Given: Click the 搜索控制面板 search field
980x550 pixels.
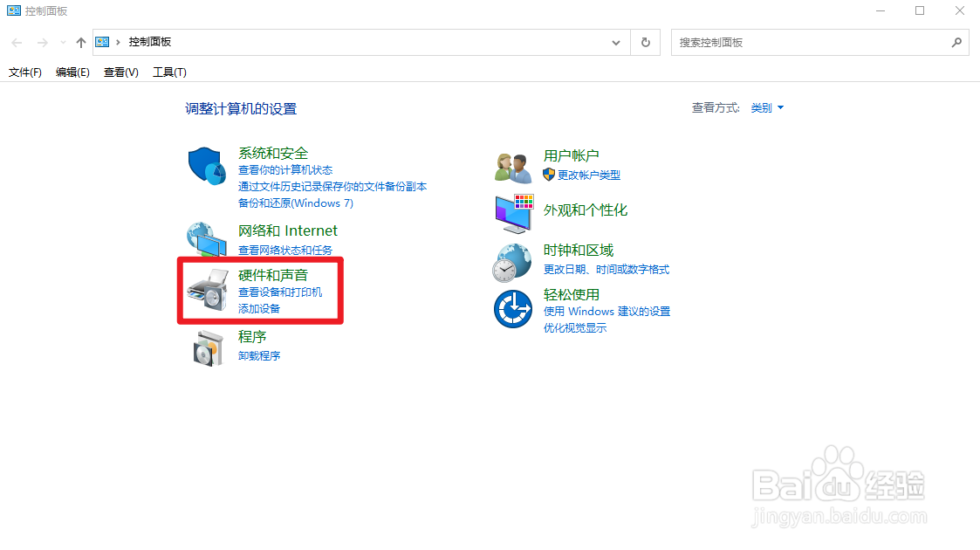Looking at the screenshot, I should [819, 43].
